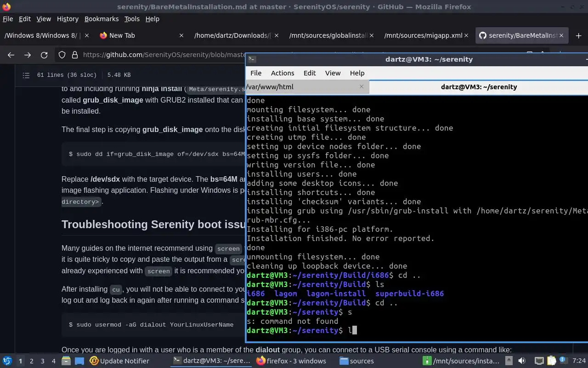Screen dimensions: 588x368
Task: Click the tracking protection shield icon
Action: (62, 55)
